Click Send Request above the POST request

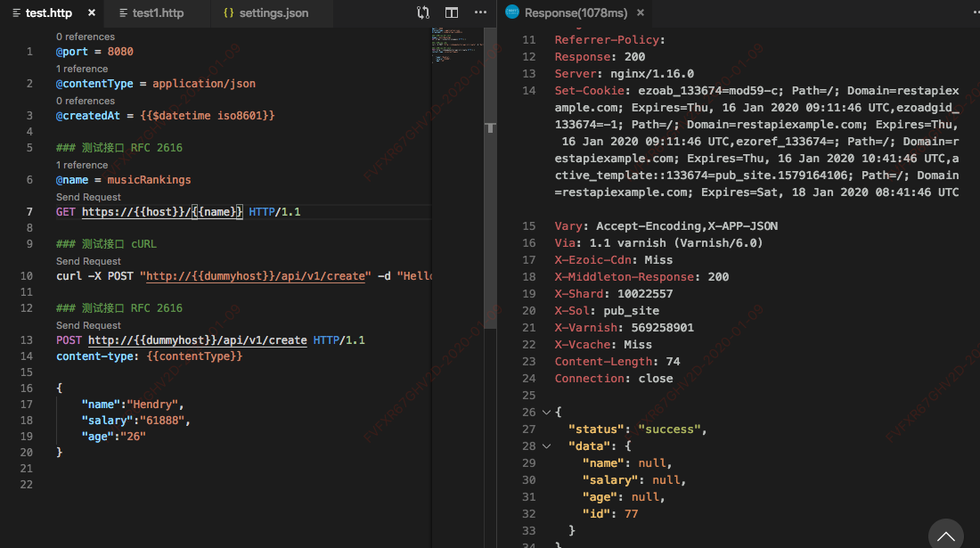(x=88, y=325)
